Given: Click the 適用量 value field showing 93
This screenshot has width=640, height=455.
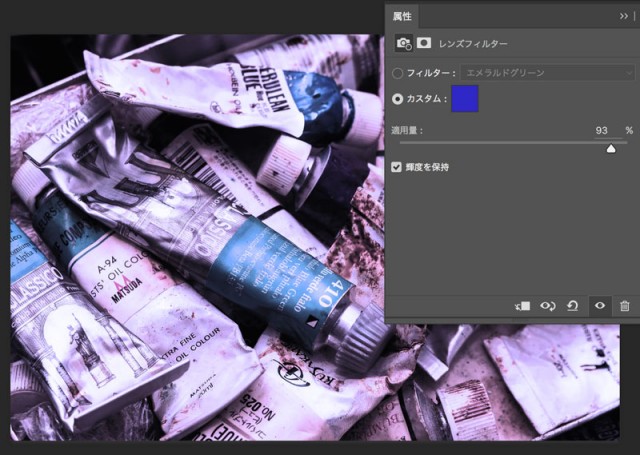Looking at the screenshot, I should tap(601, 130).
